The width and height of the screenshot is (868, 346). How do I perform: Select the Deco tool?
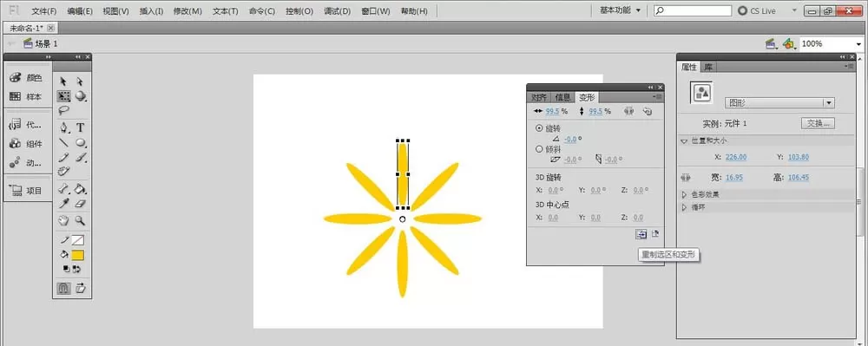pyautogui.click(x=64, y=172)
